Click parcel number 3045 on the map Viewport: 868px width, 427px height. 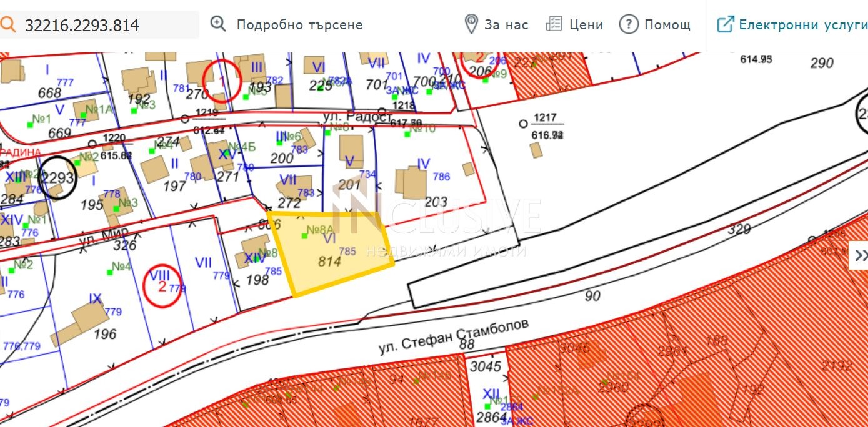pyautogui.click(x=485, y=366)
